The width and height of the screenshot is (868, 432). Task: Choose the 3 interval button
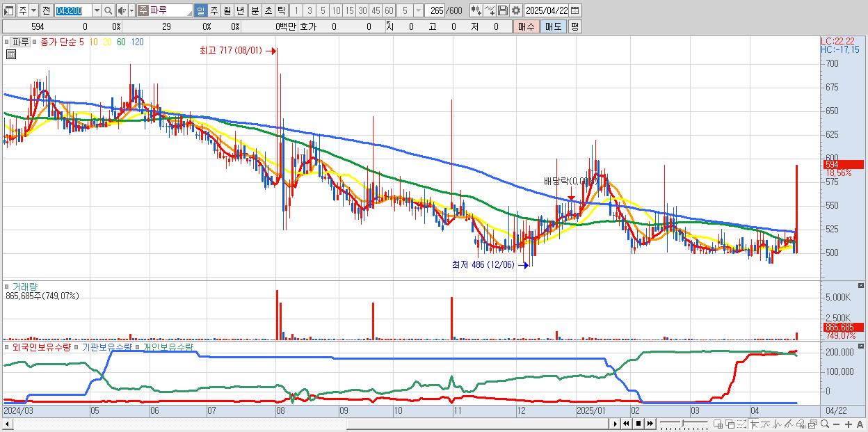[x=310, y=10]
